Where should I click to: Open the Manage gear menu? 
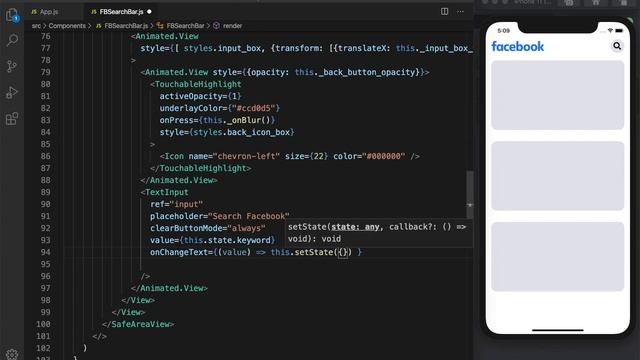(12, 354)
